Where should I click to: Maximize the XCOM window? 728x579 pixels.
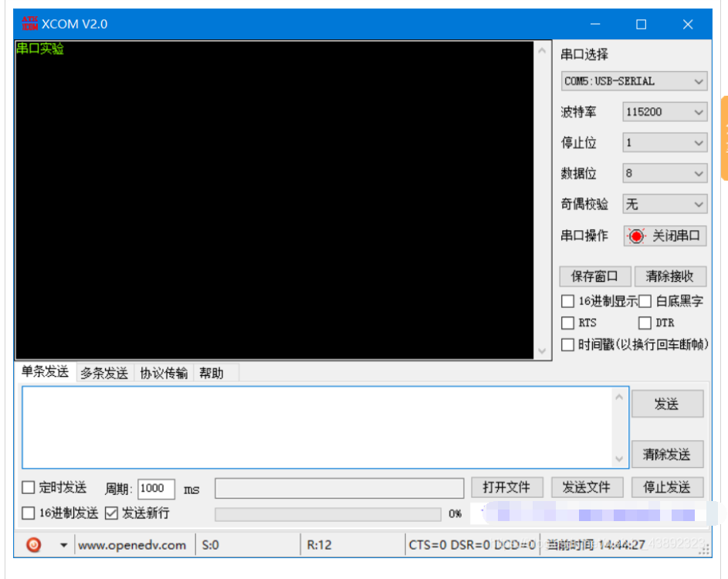tap(642, 24)
